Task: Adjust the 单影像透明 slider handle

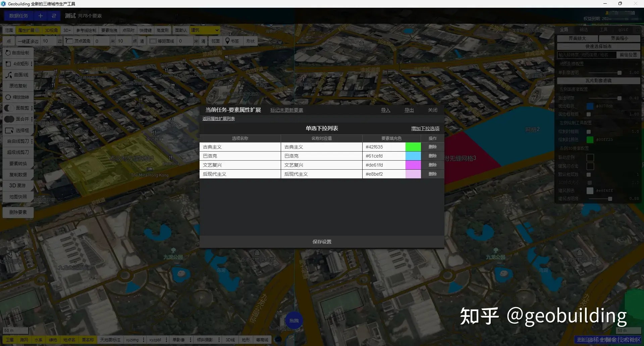Action: (619, 73)
